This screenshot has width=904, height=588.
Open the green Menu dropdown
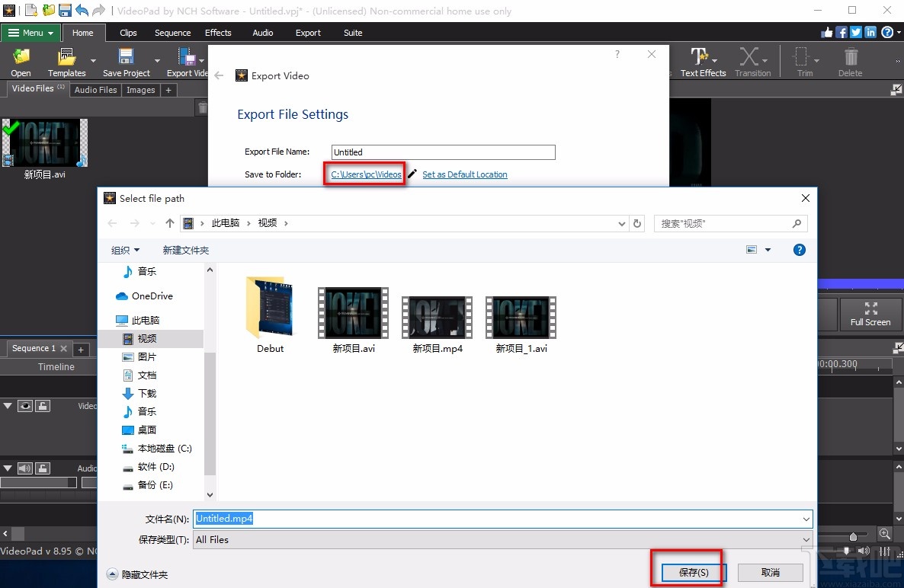[x=30, y=33]
